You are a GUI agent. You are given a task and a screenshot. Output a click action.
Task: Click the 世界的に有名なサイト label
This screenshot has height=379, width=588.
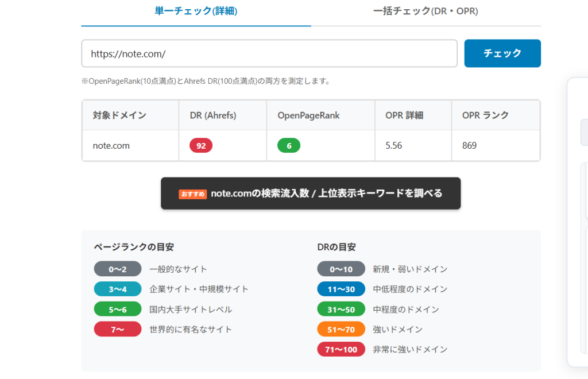tap(191, 330)
